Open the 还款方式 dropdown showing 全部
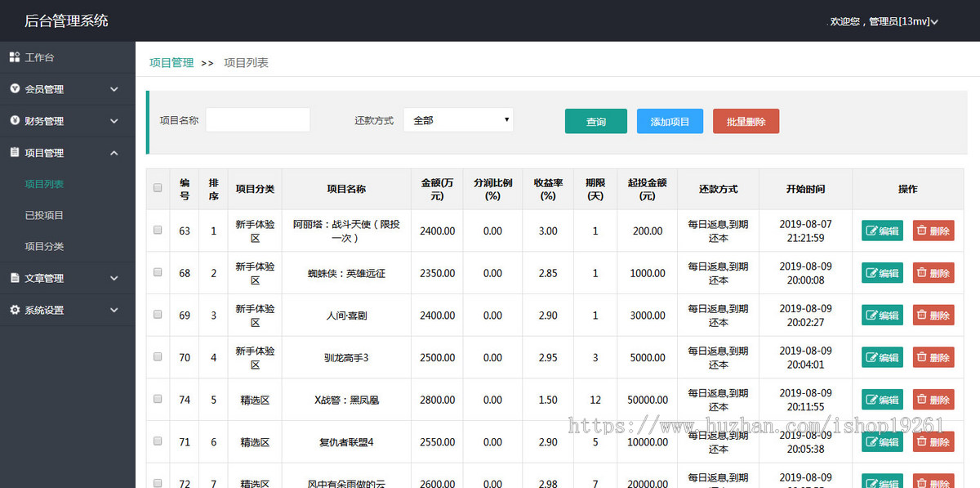980x488 pixels. click(458, 120)
